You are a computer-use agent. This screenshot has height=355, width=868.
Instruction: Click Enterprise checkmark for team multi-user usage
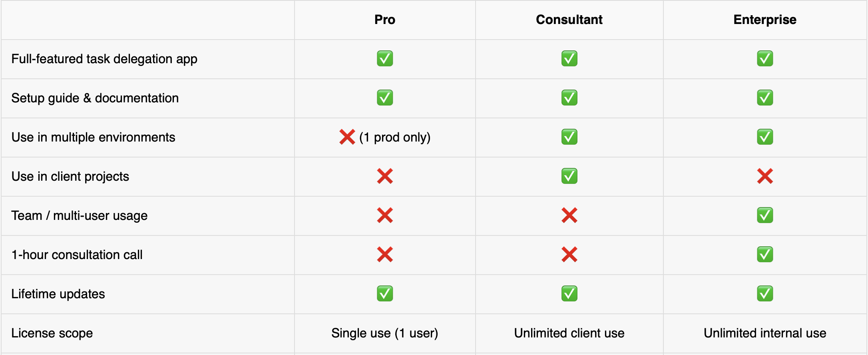coord(764,215)
